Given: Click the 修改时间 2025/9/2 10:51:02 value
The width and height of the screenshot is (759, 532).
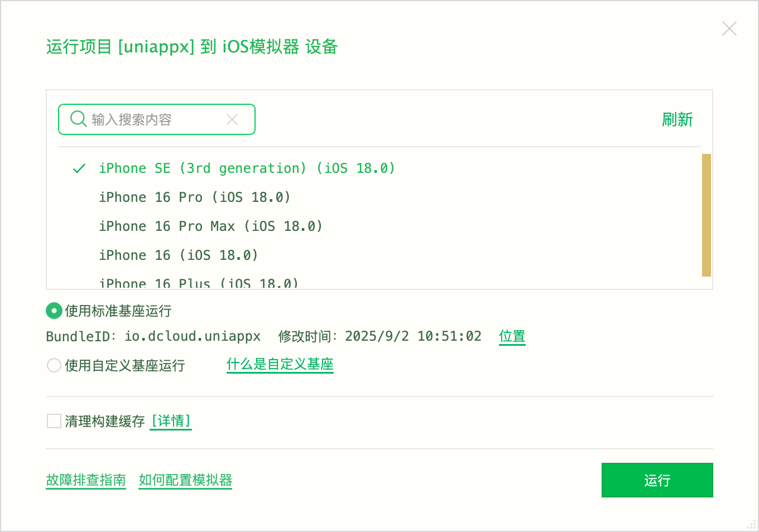Looking at the screenshot, I should click(379, 336).
